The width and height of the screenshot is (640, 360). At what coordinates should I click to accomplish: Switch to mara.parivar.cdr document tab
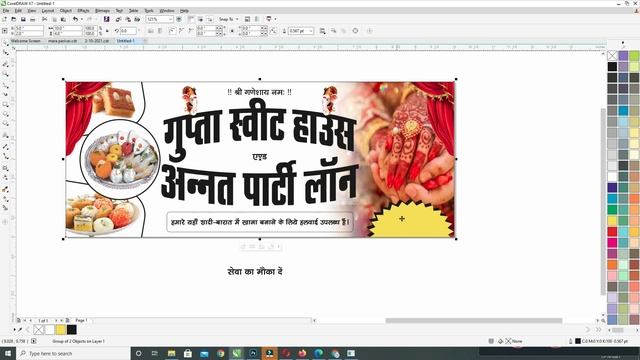62,41
